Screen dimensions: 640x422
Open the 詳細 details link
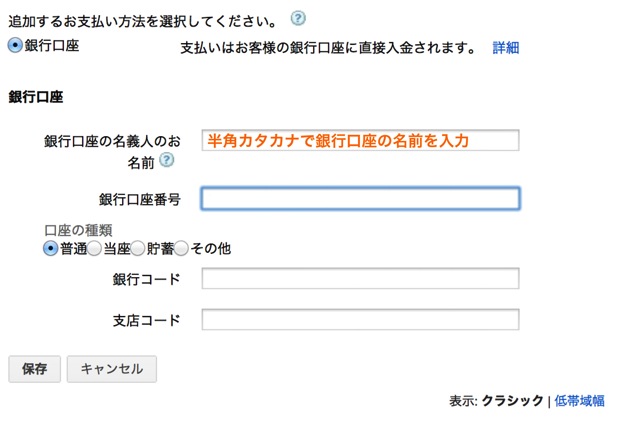coord(505,48)
